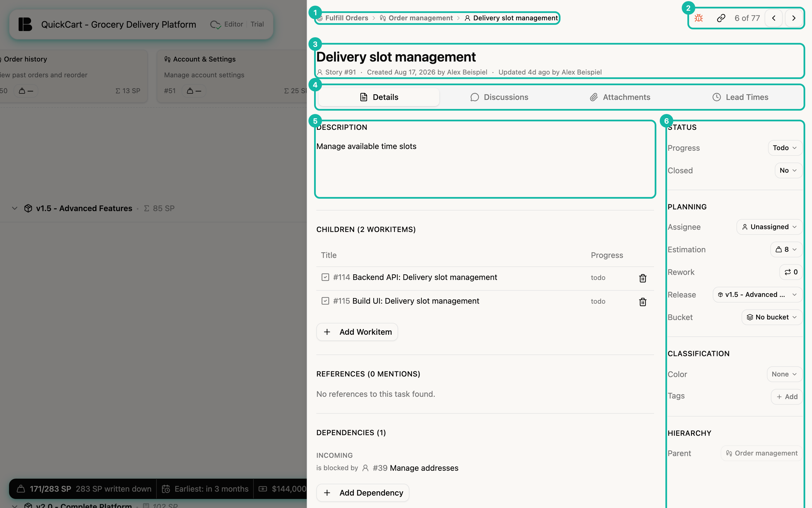Screen dimensions: 812x508
Task: Open Order management in the breadcrumb
Action: [x=416, y=18]
